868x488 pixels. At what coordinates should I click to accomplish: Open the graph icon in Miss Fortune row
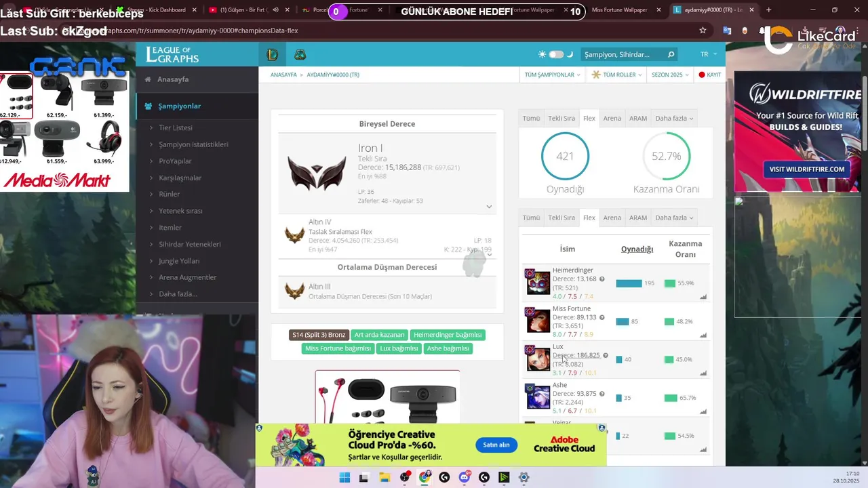(703, 335)
